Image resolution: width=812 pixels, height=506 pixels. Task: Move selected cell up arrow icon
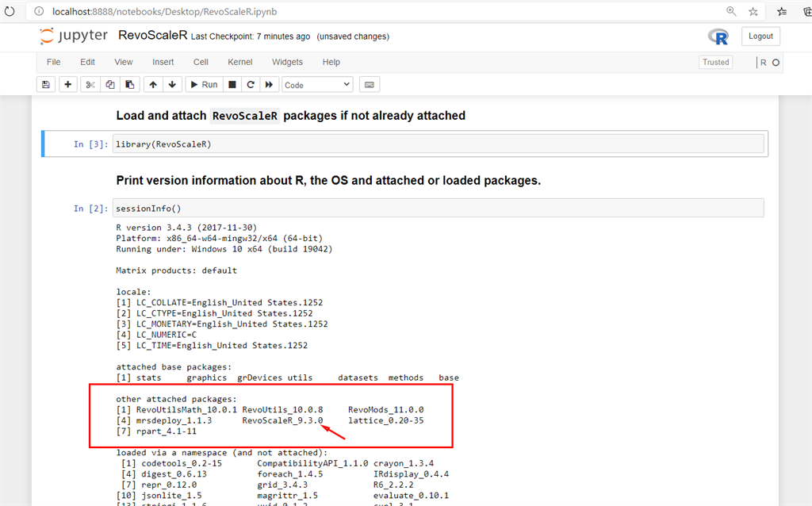(x=152, y=84)
